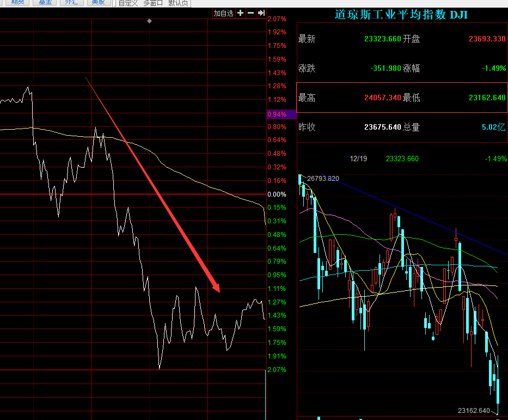
Task: Click the opening price 23693.330
Action: point(487,39)
